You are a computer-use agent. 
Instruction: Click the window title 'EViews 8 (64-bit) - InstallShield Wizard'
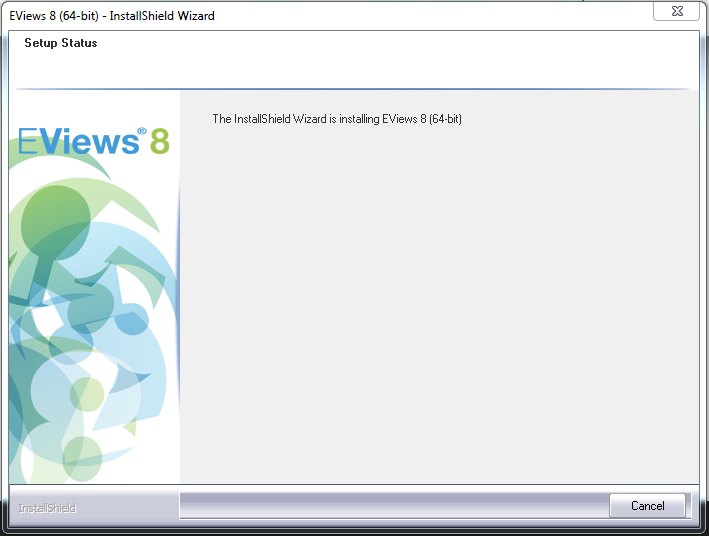pyautogui.click(x=112, y=16)
